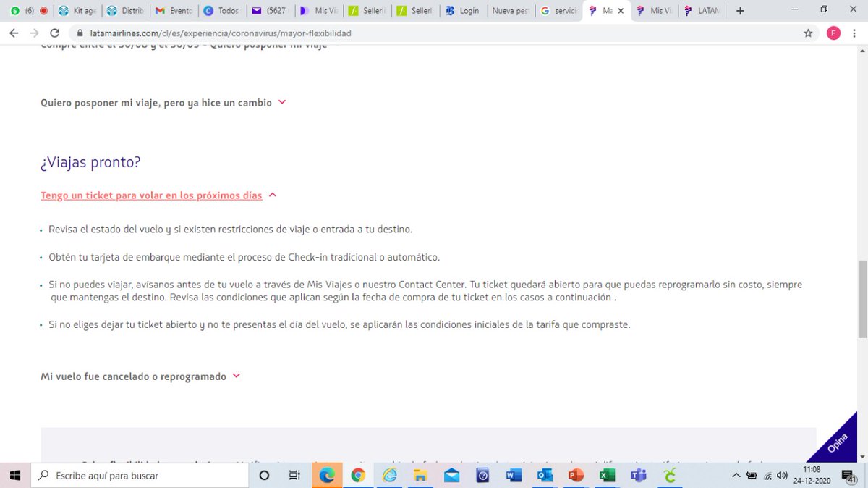Viewport: 868px width, 488px height.
Task: Open a new tab with the plus button
Action: pyautogui.click(x=740, y=11)
